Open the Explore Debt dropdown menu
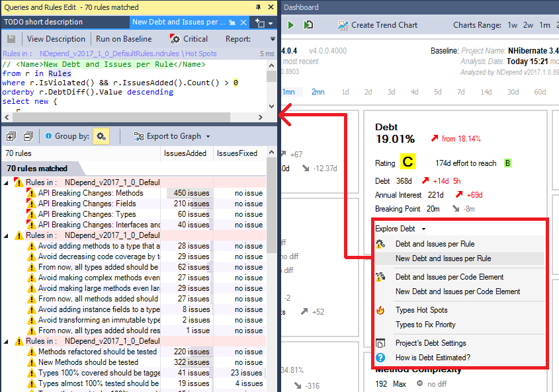 [x=400, y=229]
